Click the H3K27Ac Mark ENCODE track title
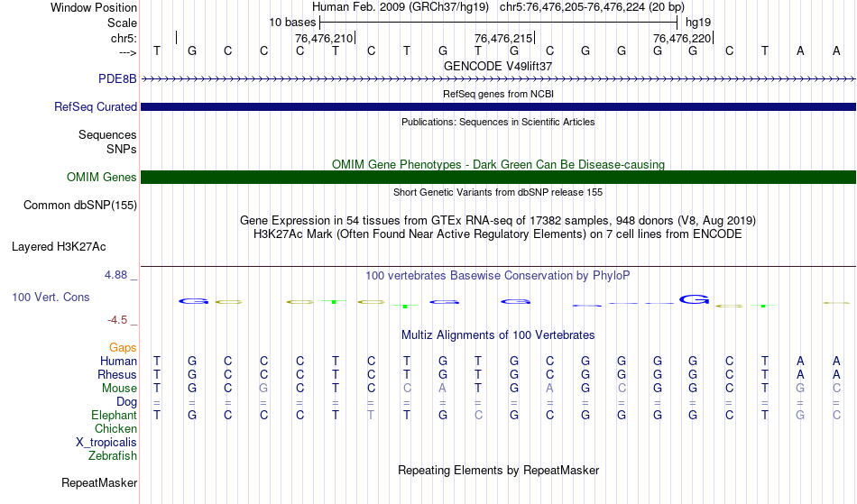This screenshot has height=504, width=857. 498,234
